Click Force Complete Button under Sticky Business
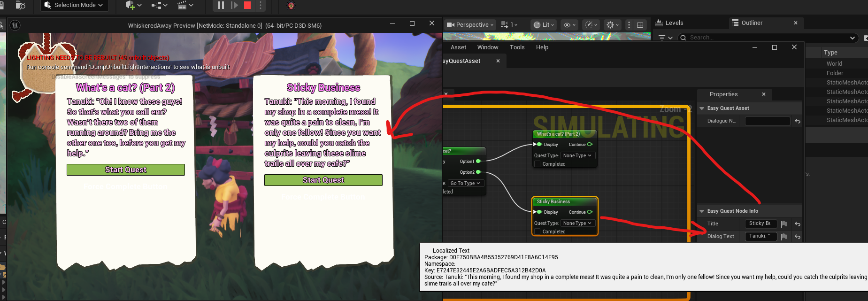This screenshot has width=868, height=301. click(x=323, y=197)
